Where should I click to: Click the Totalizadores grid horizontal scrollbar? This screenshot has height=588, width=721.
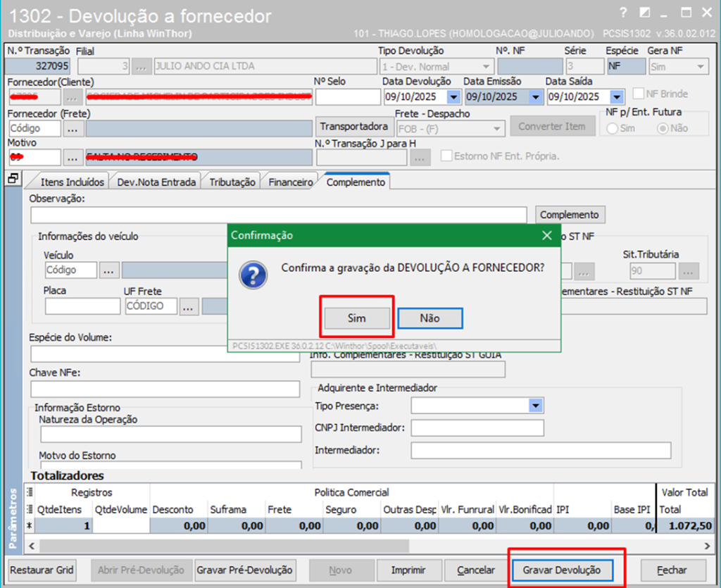click(224, 546)
